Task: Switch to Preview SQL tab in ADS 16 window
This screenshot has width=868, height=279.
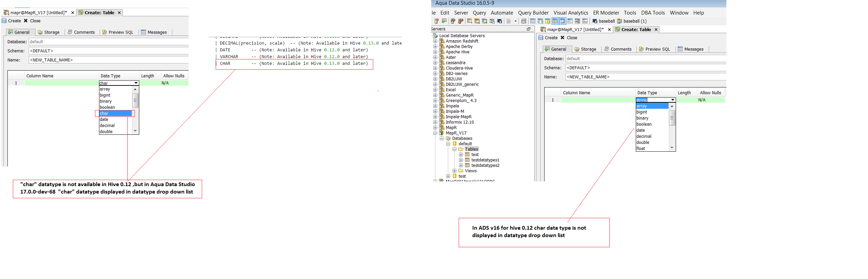Action: tap(655, 49)
